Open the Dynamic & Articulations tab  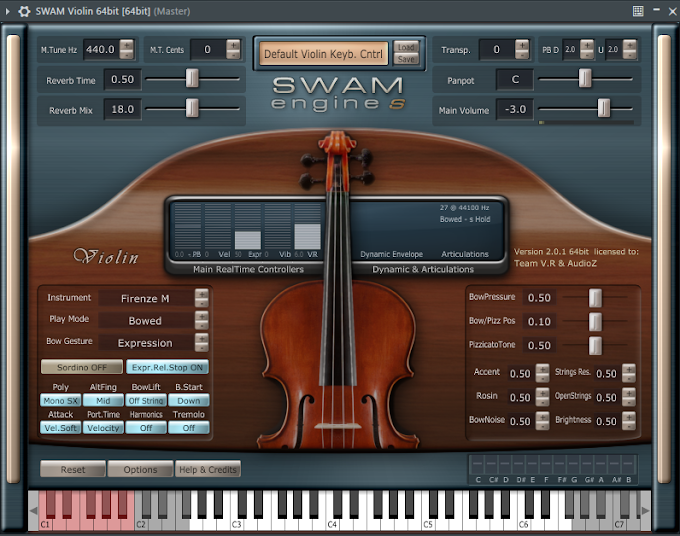(x=423, y=269)
